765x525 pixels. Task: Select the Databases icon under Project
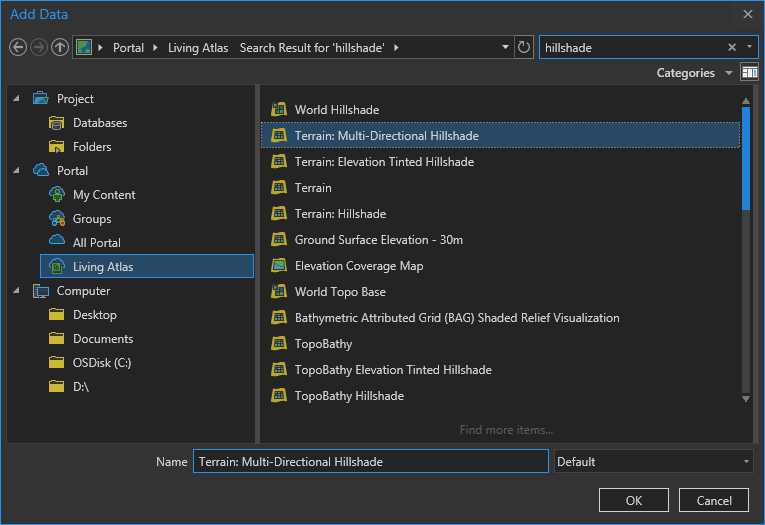[x=57, y=123]
